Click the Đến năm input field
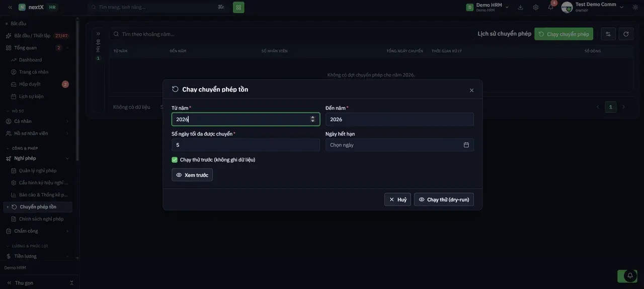The height and width of the screenshot is (289, 644). coord(399,119)
